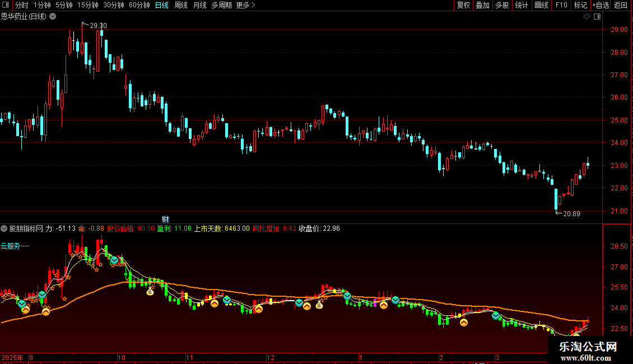
Task: Click 股价估值: 90.30 value
Action: (131, 228)
